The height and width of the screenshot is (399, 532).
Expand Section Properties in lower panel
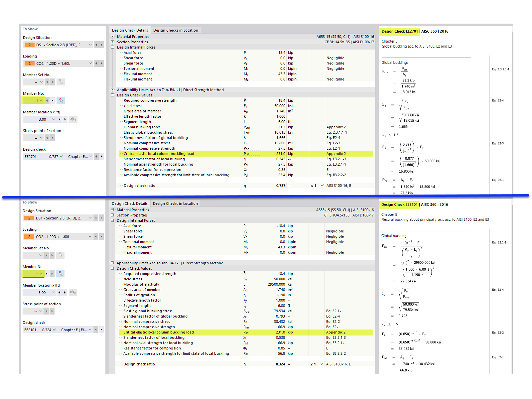[112, 215]
